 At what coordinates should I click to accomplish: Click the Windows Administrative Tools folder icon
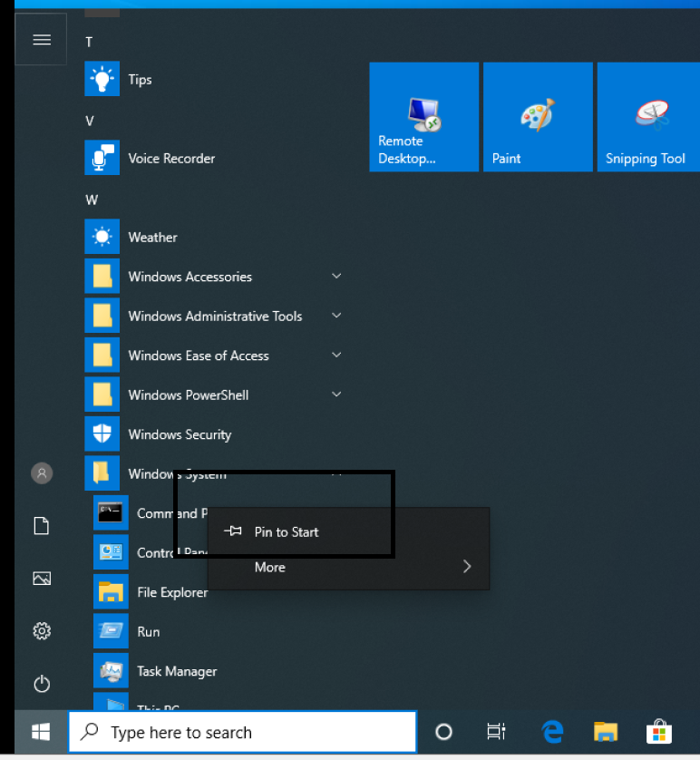point(102,316)
